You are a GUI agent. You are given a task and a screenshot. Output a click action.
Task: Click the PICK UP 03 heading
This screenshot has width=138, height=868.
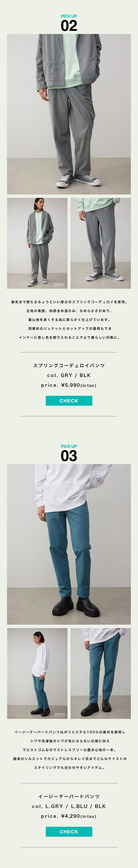pyautogui.click(x=69, y=453)
